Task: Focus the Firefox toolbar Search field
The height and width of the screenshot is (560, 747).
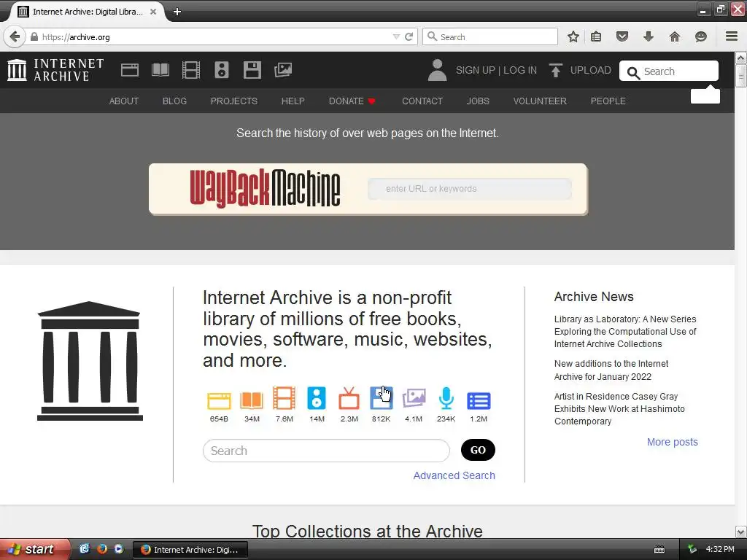Action: 490,36
